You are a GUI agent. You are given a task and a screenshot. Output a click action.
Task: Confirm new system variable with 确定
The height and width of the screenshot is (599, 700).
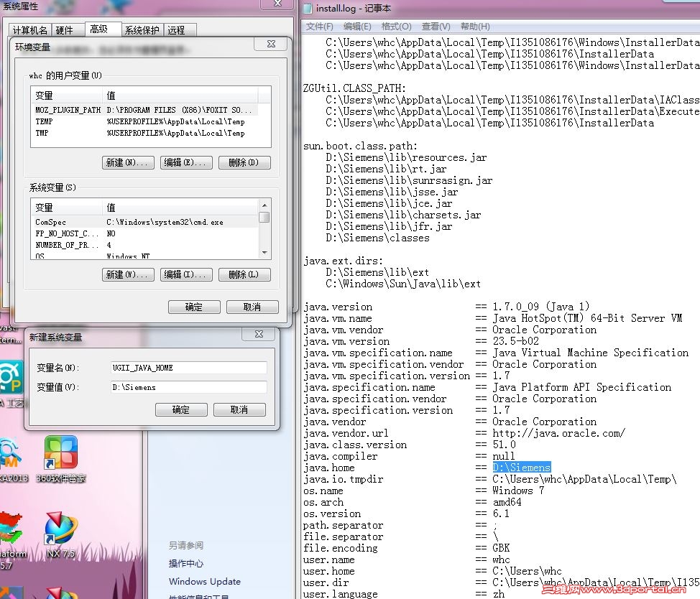181,409
